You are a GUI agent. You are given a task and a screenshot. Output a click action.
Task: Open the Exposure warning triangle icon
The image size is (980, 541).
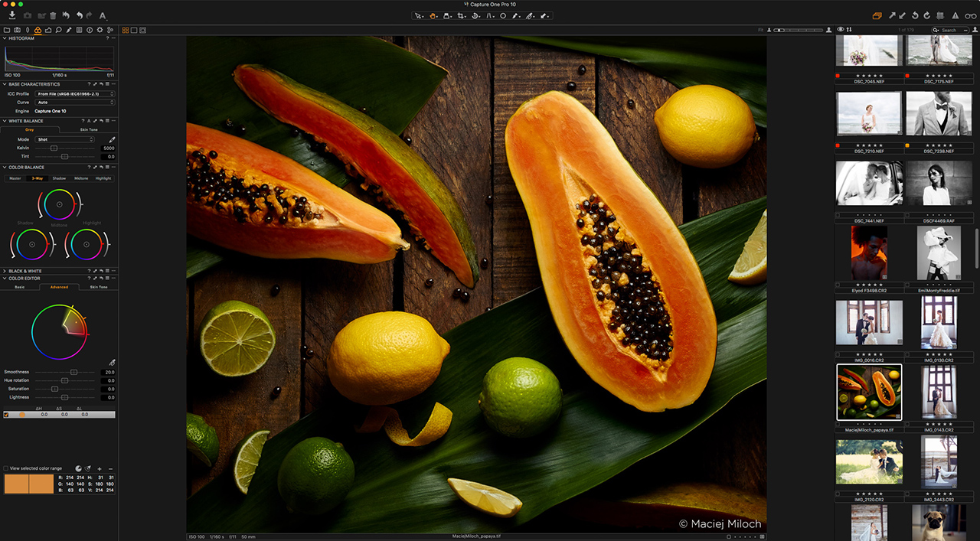(955, 15)
